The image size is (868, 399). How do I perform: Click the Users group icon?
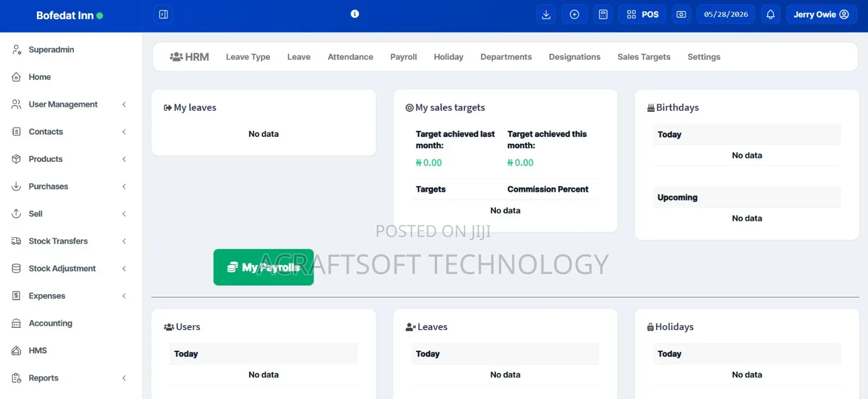(x=169, y=327)
